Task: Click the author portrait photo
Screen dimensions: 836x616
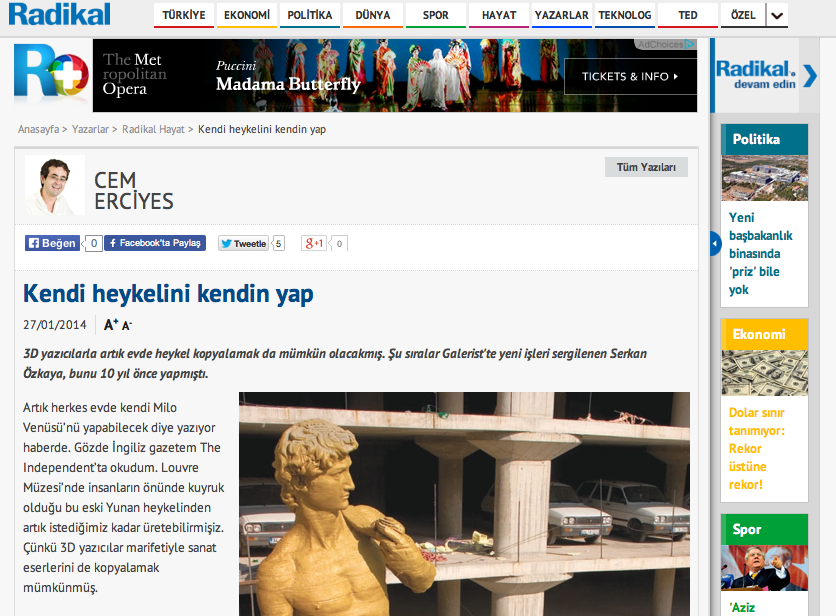Action: [x=55, y=185]
